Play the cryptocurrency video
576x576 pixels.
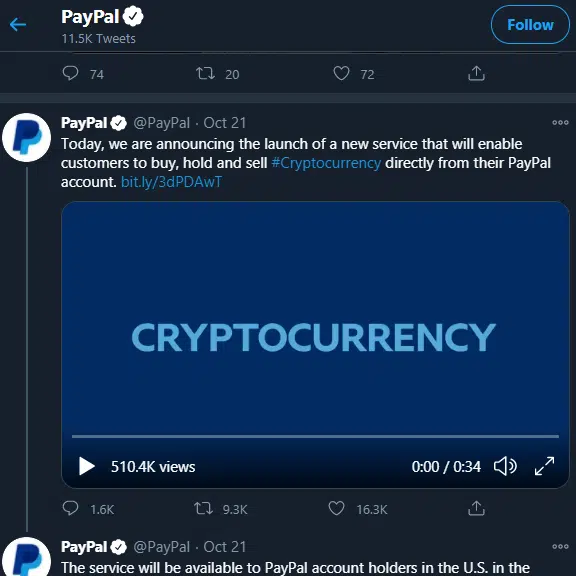[87, 466]
